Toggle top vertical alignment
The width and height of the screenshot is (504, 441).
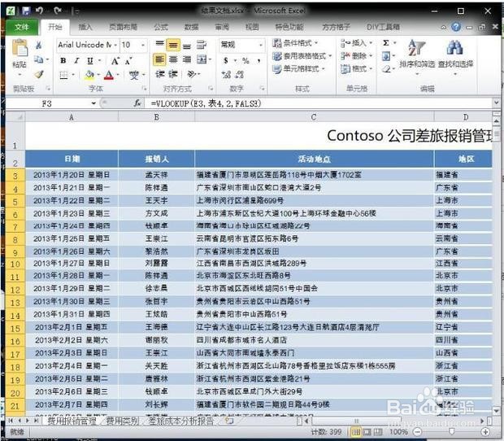[x=160, y=45]
